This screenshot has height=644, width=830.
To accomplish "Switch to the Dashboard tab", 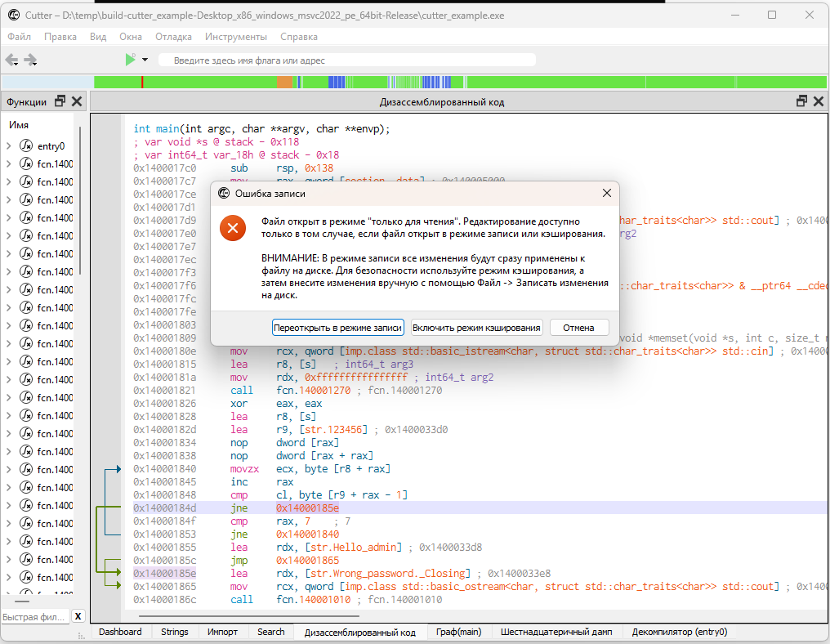I will point(120,632).
